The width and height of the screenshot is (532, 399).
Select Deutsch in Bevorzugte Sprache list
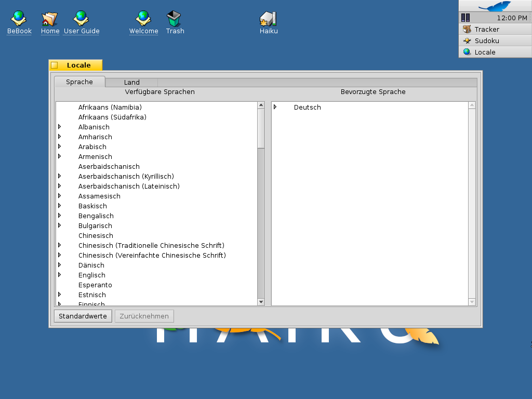370,107
